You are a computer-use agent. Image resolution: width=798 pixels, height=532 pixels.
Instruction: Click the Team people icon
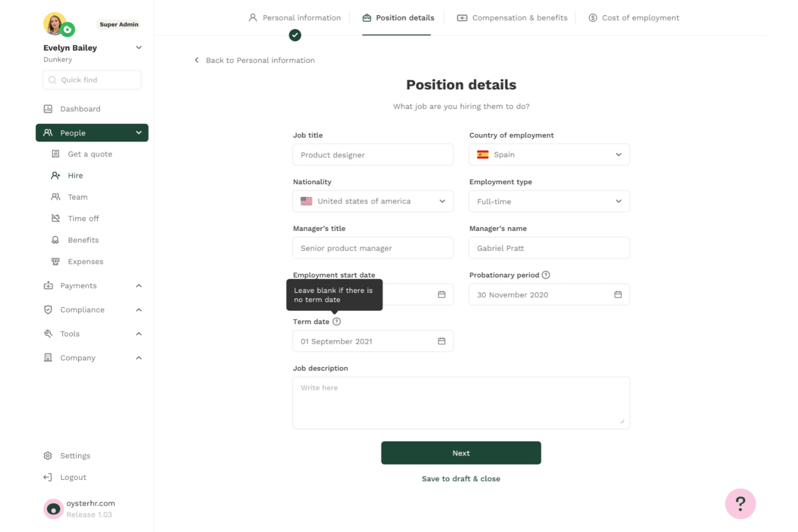56,197
